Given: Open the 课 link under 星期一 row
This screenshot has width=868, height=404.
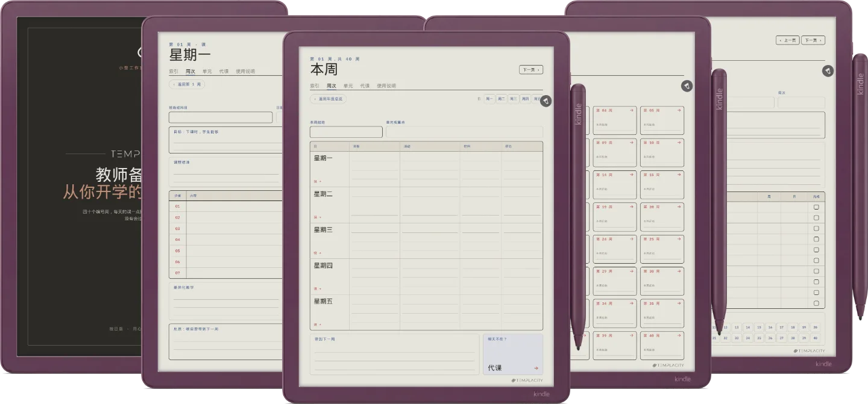Looking at the screenshot, I should coord(317,181).
